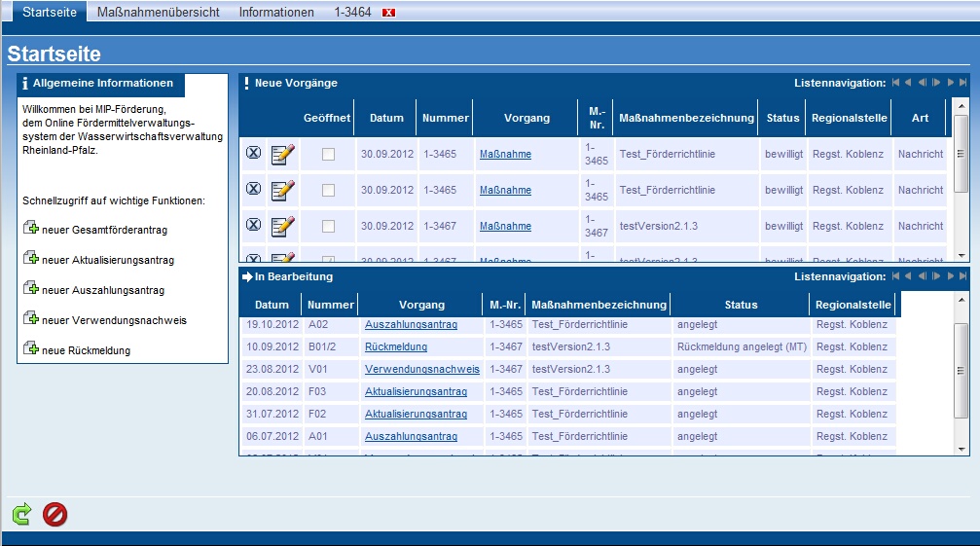Click the plus icon for neuer Auszahlungsantrag

pos(30,287)
